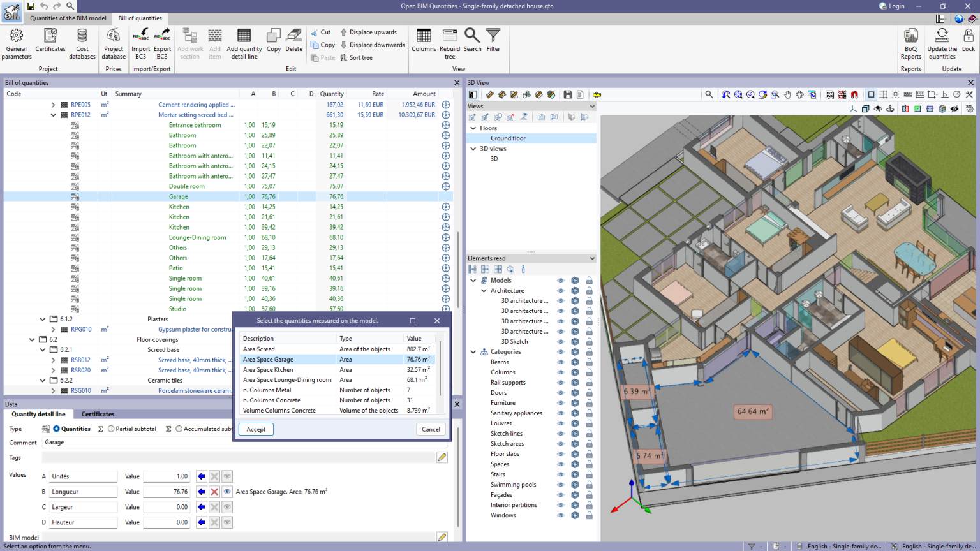Open the Elements read dropdown

[x=592, y=258]
